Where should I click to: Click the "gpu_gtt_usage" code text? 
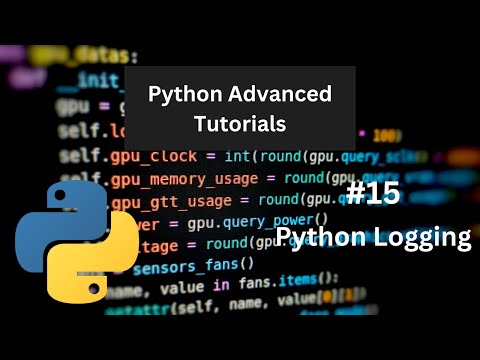pyautogui.click(x=171, y=202)
